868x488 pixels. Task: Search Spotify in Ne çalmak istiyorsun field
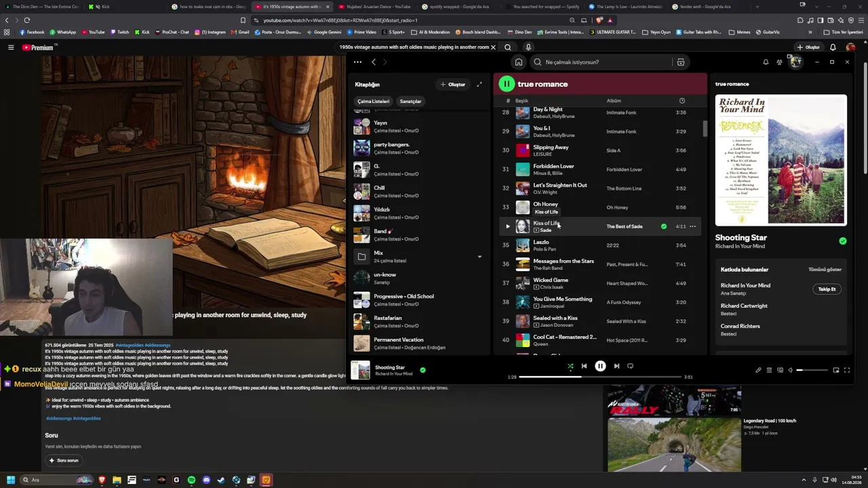click(602, 62)
